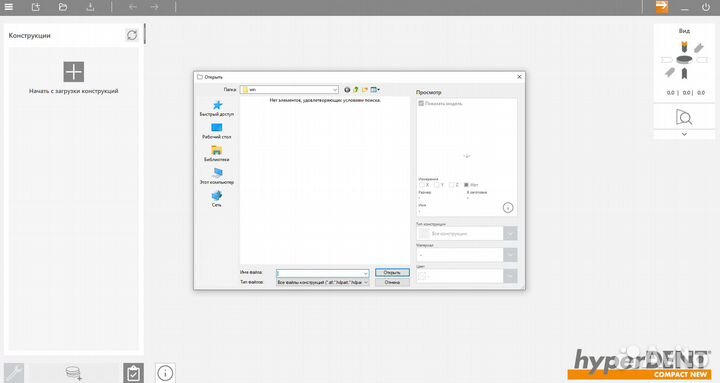Click the redo forward arrow
This screenshot has height=383, width=720.
pyautogui.click(x=155, y=7)
